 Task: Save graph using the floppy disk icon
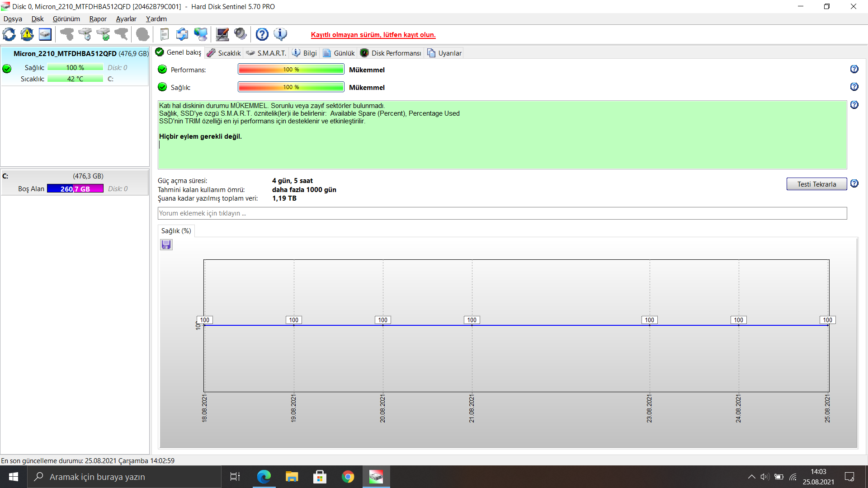tap(166, 245)
